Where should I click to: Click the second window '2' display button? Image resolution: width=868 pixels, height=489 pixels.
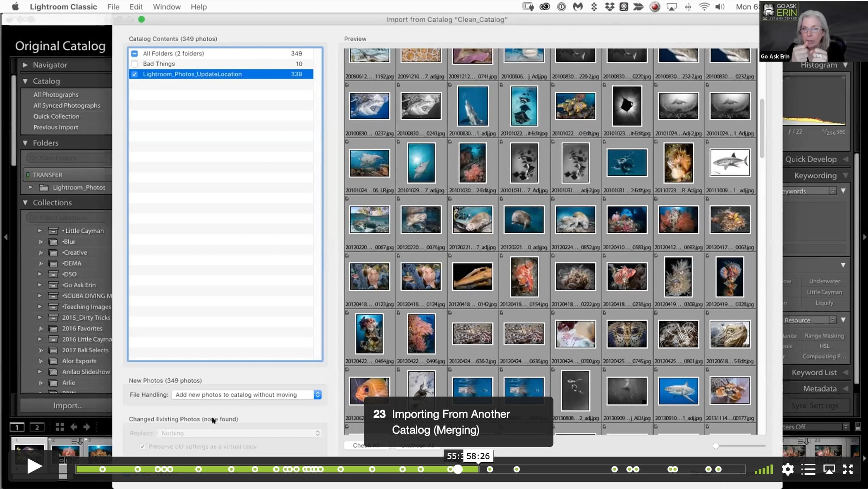click(37, 427)
